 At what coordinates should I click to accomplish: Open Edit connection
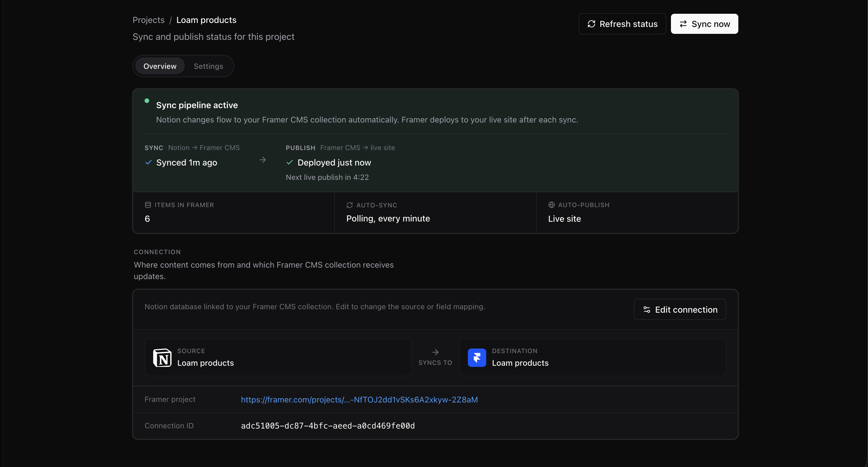click(x=680, y=309)
